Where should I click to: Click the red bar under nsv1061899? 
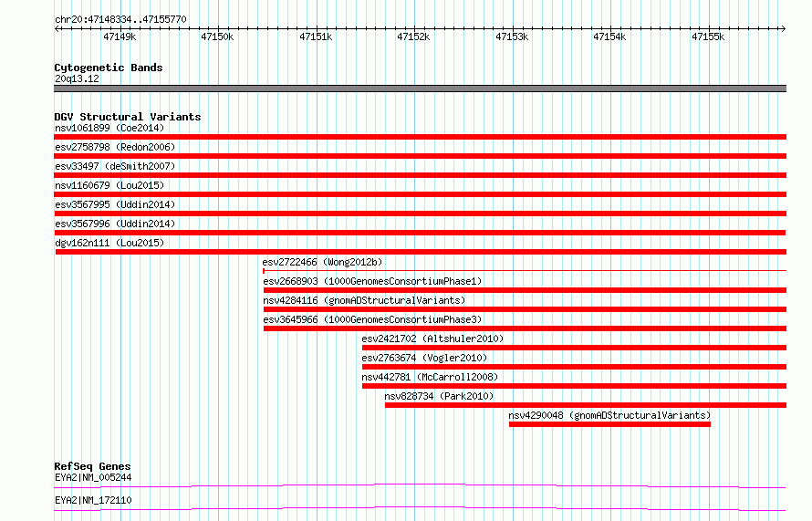tap(420, 137)
